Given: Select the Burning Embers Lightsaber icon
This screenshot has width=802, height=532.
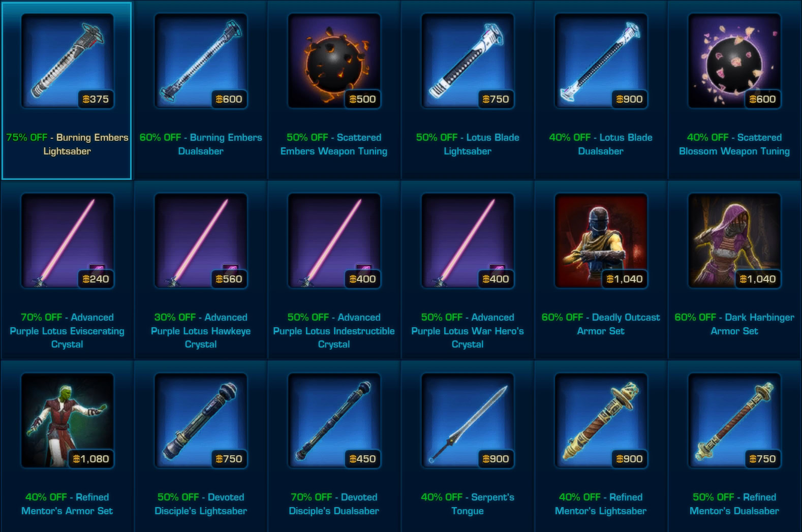Looking at the screenshot, I should pyautogui.click(x=67, y=61).
